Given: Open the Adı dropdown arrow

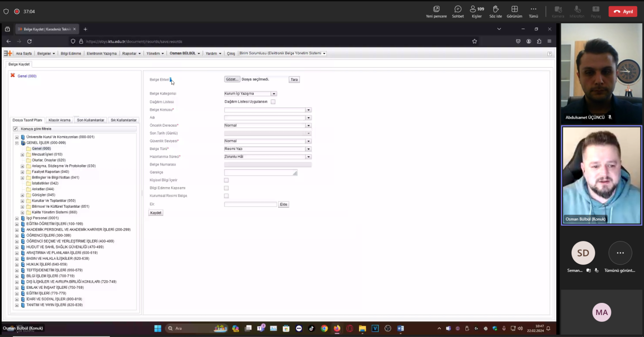Looking at the screenshot, I should [309, 118].
